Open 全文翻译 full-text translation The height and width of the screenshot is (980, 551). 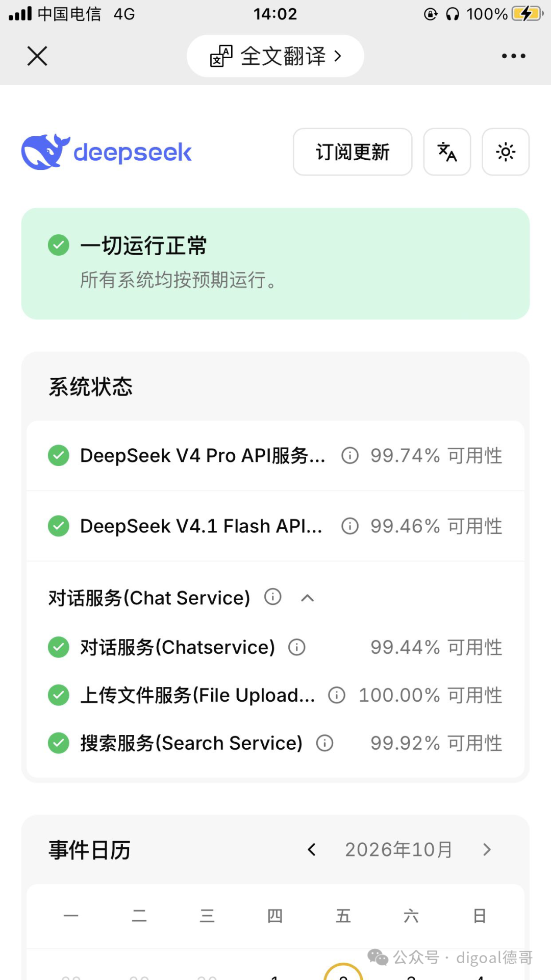[x=275, y=56]
